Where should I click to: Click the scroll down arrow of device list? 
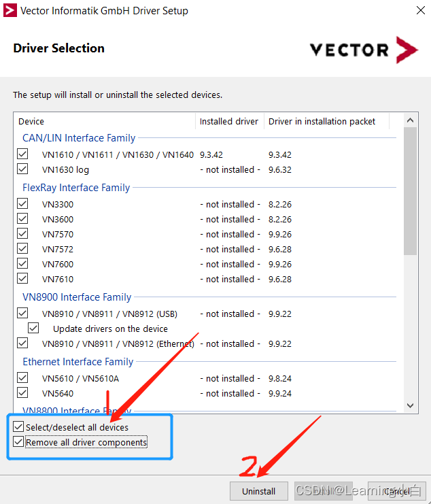410,405
